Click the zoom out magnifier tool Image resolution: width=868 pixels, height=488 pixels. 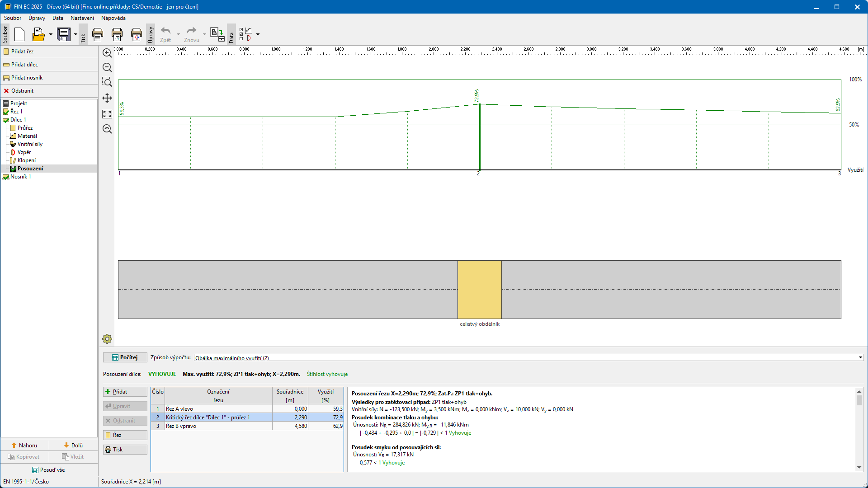[x=107, y=68]
